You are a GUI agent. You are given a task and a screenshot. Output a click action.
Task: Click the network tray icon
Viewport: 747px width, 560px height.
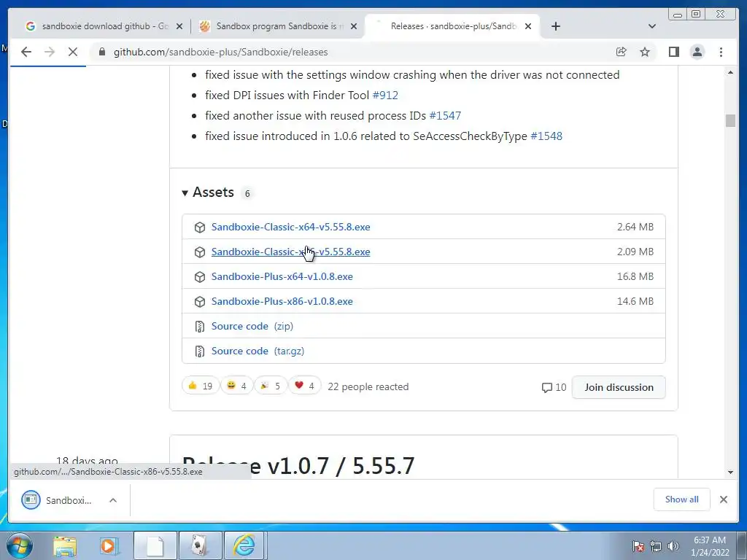tap(656, 546)
